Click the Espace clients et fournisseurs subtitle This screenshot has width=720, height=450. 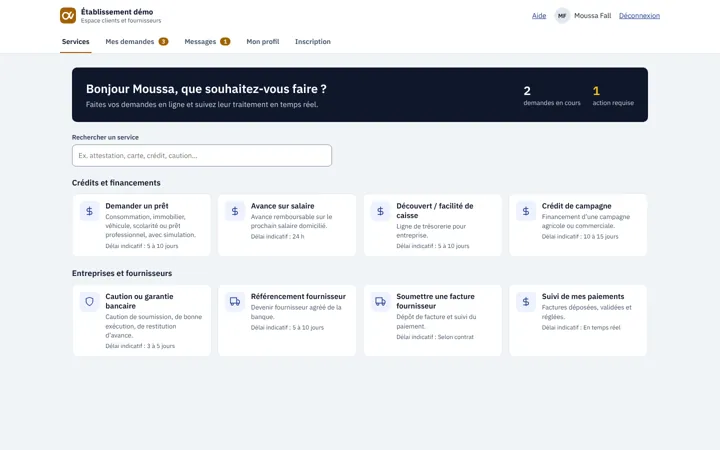121,21
